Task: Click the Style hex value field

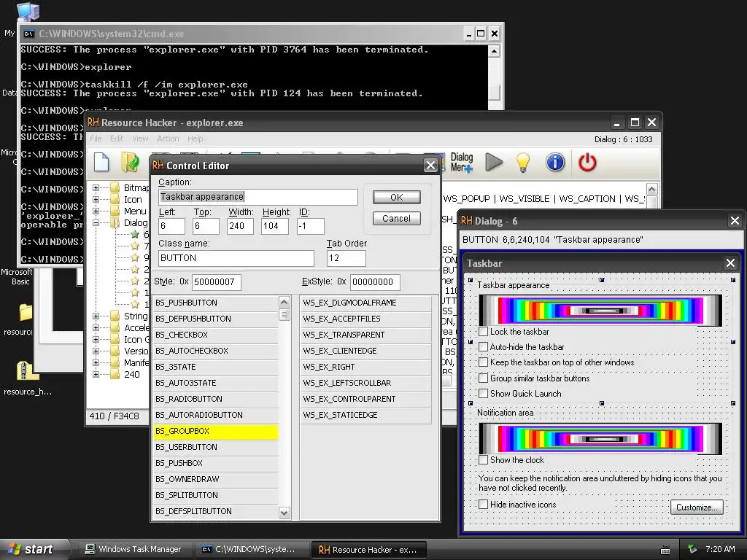Action: tap(217, 282)
